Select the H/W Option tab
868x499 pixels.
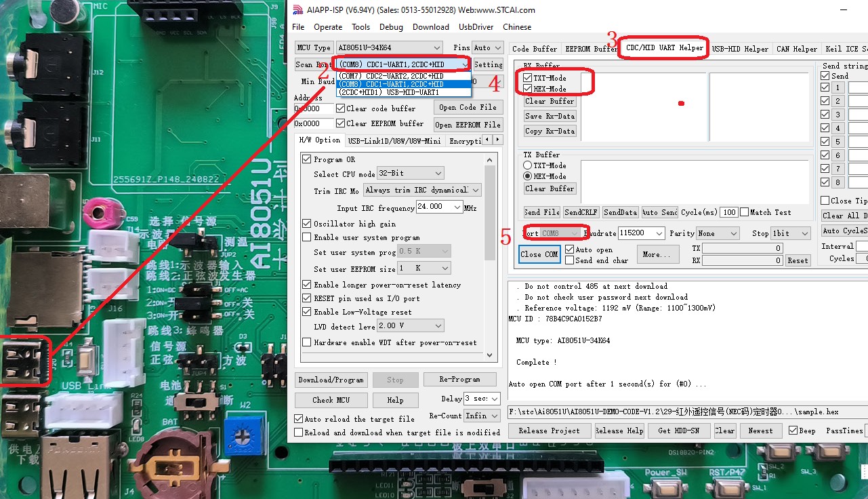click(x=320, y=140)
